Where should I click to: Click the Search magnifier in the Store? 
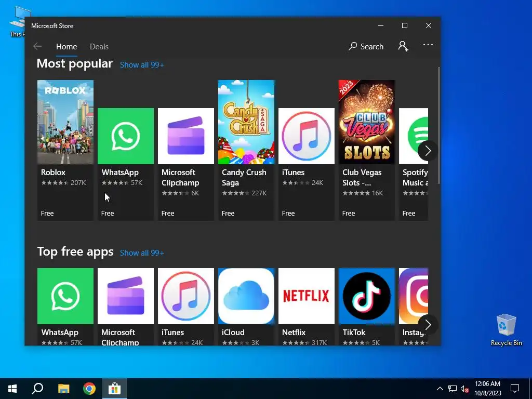pyautogui.click(x=366, y=46)
